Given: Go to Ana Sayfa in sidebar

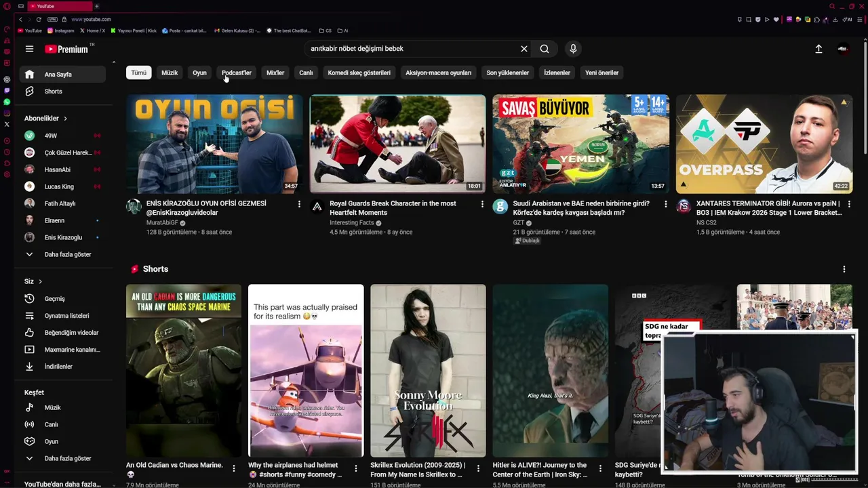Looking at the screenshot, I should point(61,75).
